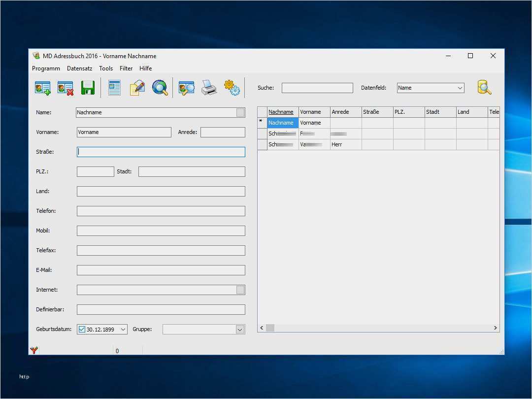Image resolution: width=532 pixels, height=399 pixels.
Task: Click the add new contact icon
Action: pos(43,88)
